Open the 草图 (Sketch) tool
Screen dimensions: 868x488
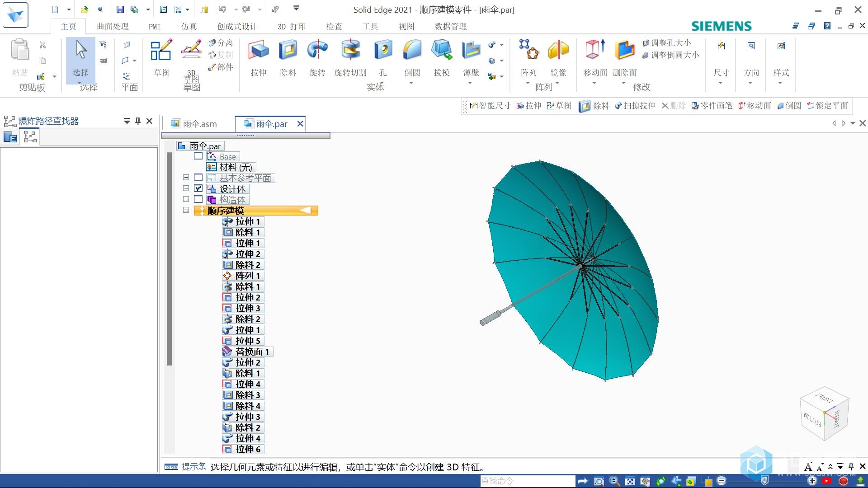coord(161,58)
